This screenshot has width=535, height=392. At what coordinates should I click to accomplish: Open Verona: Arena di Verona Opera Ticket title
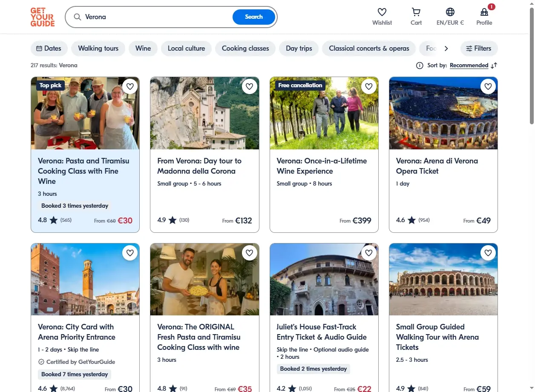(437, 166)
